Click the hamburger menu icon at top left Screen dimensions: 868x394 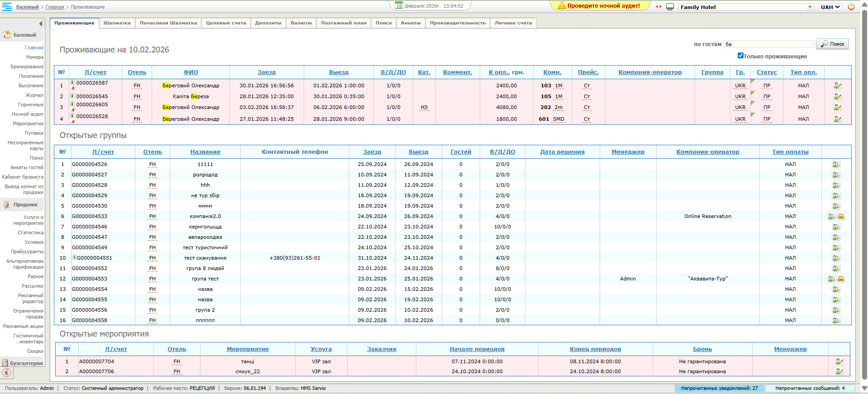(7, 6)
